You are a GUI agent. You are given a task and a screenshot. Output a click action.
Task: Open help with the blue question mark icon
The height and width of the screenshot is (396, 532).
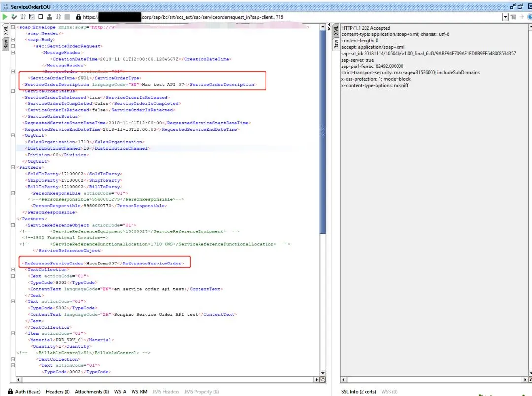point(530,17)
